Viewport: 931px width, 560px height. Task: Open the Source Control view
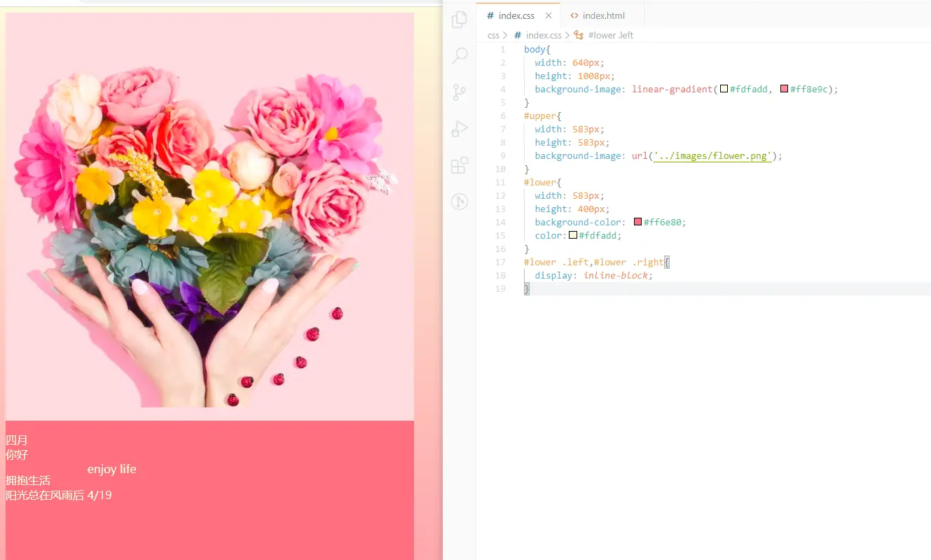pos(460,92)
